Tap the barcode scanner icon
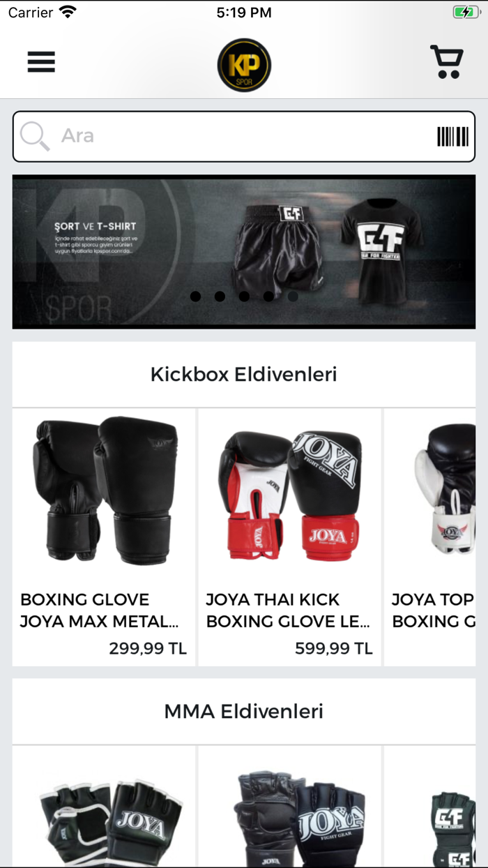The height and width of the screenshot is (868, 488). (452, 137)
